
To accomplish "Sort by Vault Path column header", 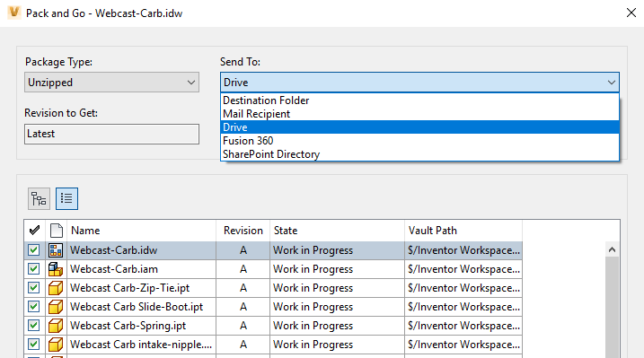I will tap(463, 231).
